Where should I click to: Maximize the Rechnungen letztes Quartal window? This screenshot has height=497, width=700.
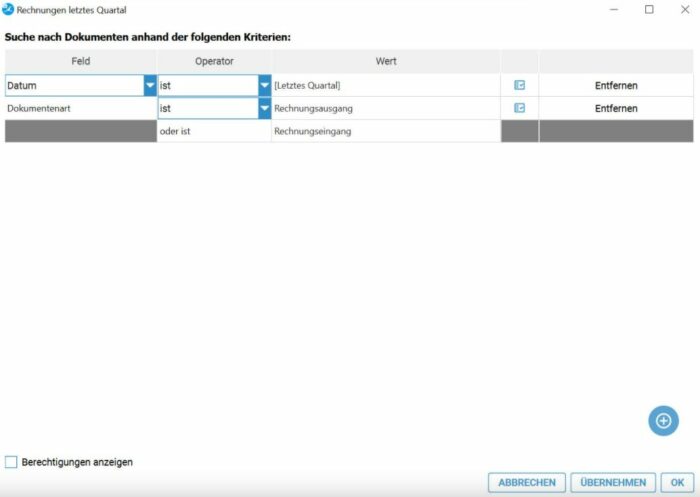[x=649, y=10]
